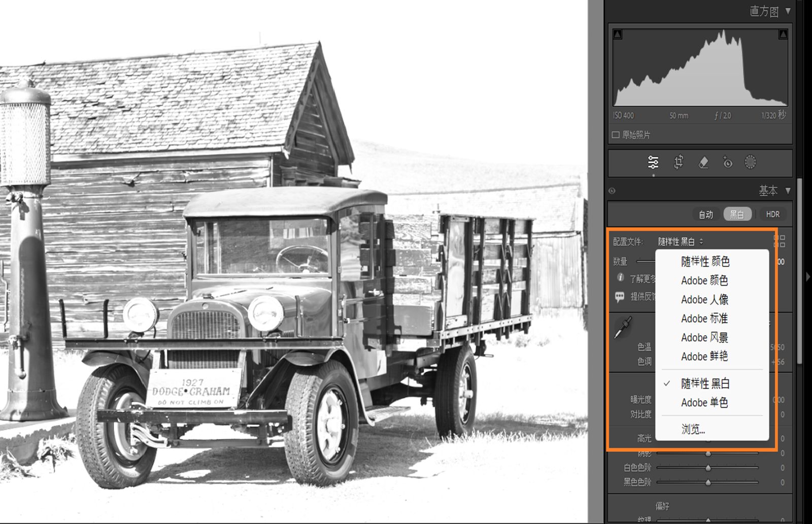
Task: Click the 对比度 label
Action: tap(640, 414)
